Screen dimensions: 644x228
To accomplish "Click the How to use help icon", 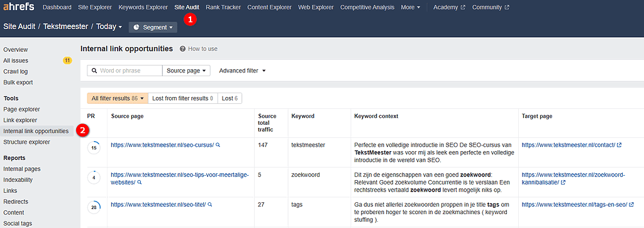I will click(183, 48).
